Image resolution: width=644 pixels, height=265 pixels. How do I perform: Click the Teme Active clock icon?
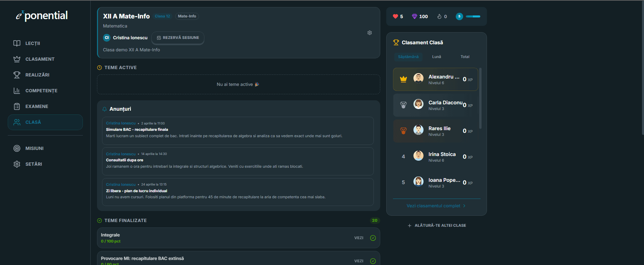tap(99, 68)
